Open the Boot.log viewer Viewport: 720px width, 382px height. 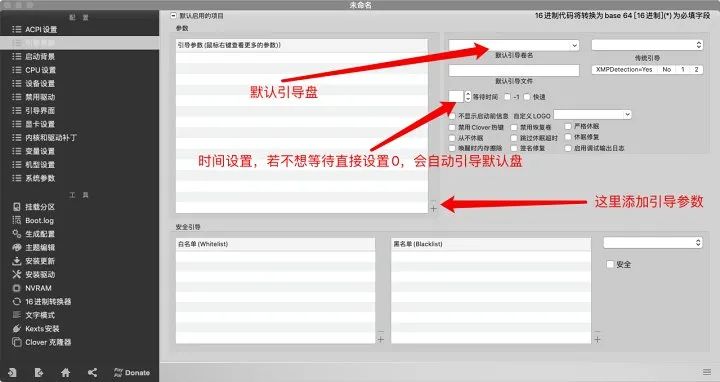[x=33, y=220]
